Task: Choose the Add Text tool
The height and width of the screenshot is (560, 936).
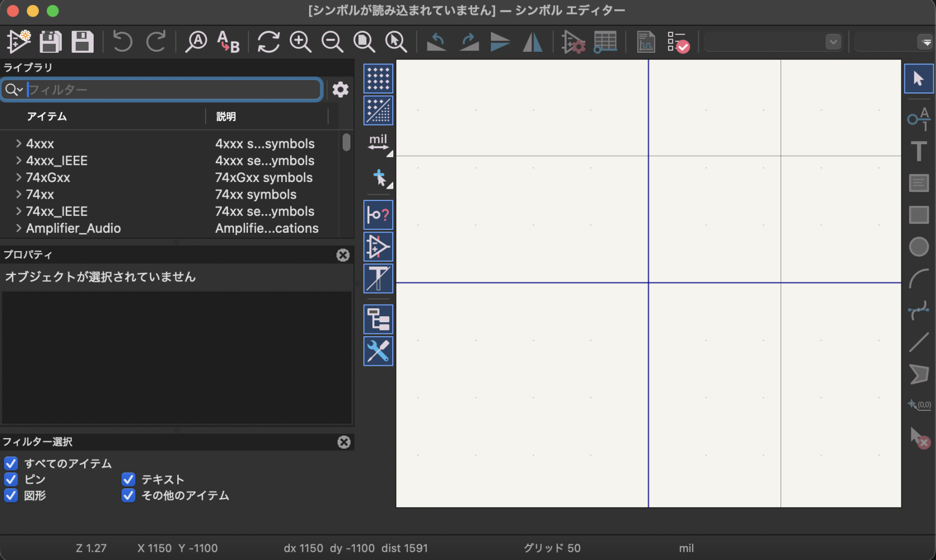Action: coord(919,151)
